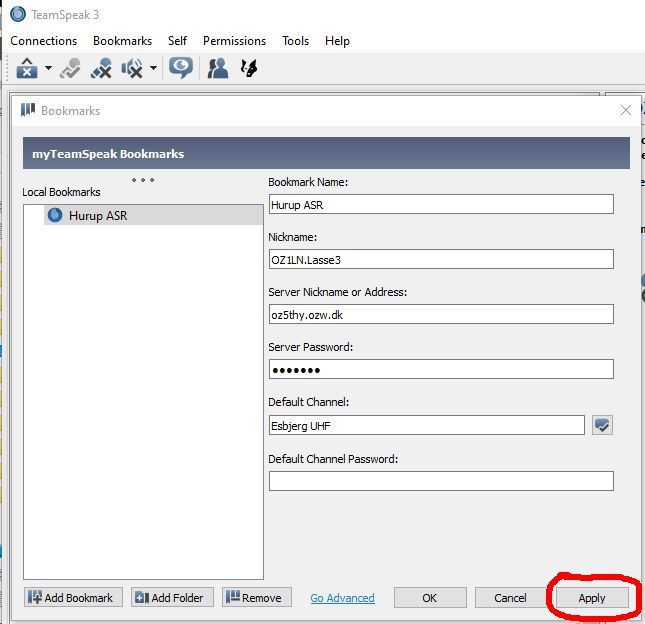
Task: Click the OK button
Action: 430,597
